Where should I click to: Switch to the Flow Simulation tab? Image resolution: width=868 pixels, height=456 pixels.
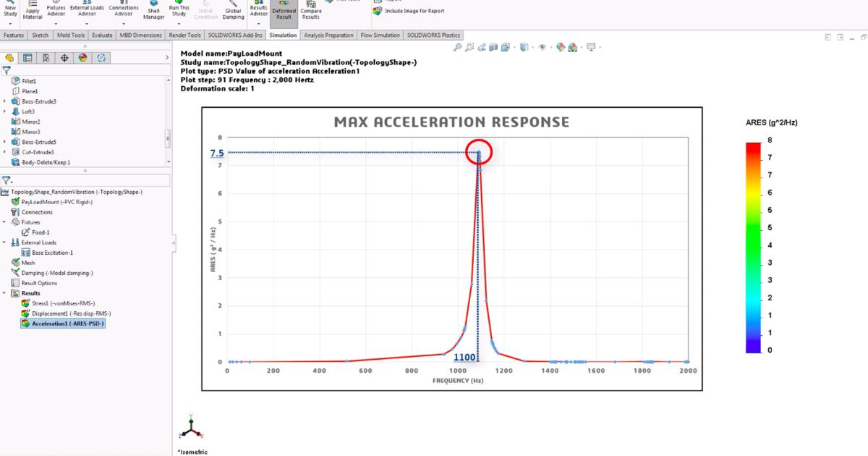coord(380,35)
